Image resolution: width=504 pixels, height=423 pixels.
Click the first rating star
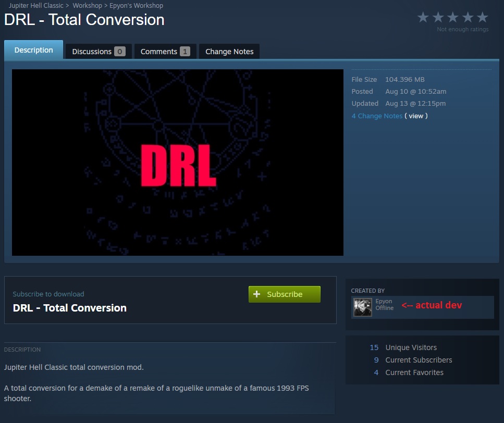[423, 17]
